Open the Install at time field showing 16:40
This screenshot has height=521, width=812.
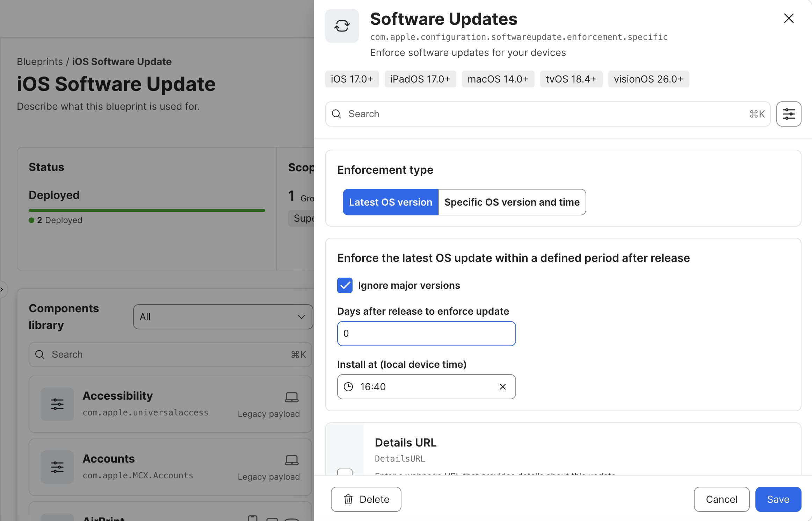point(426,387)
